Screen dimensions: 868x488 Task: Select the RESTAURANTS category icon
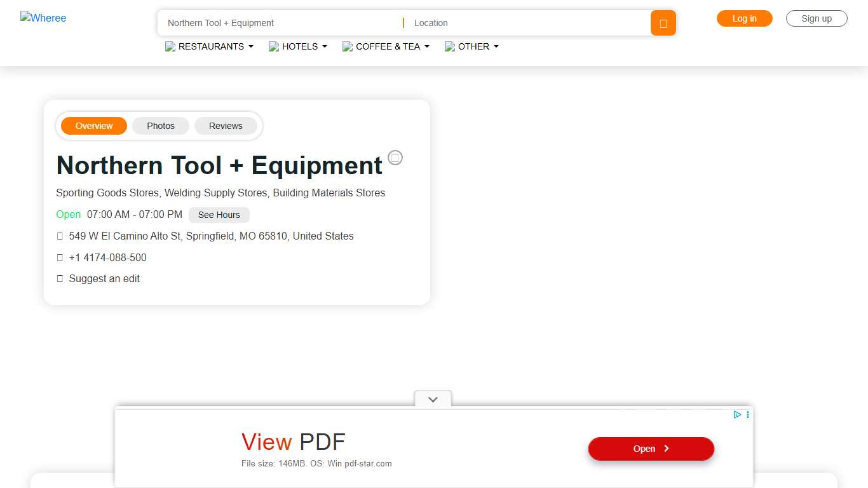tap(170, 46)
